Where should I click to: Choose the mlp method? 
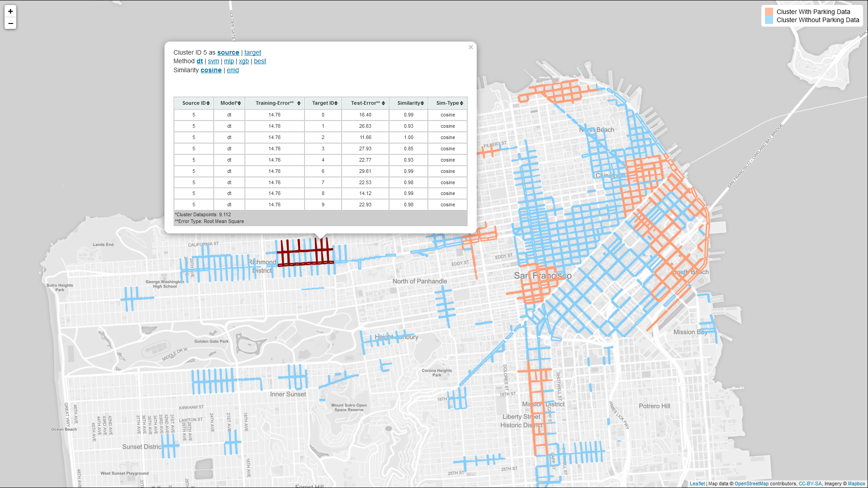pos(229,61)
